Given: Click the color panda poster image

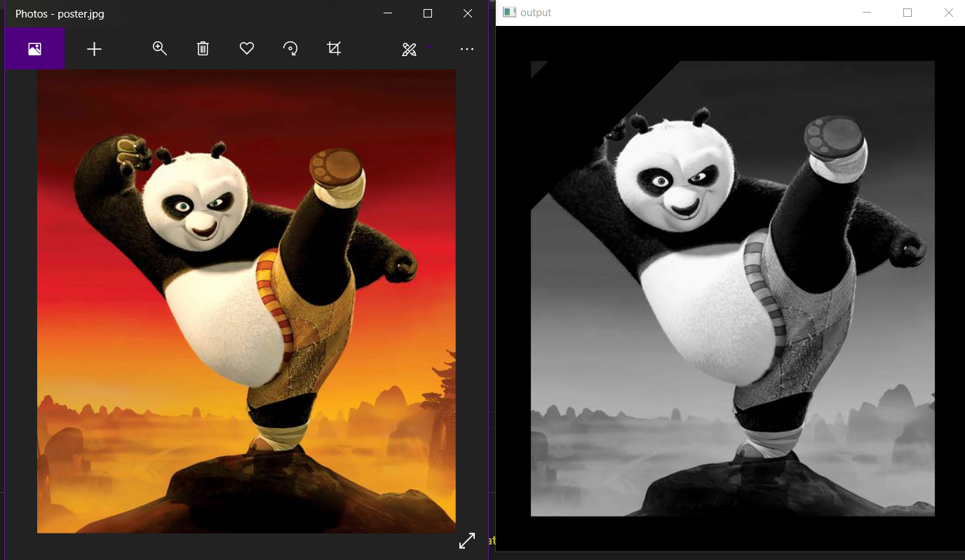Looking at the screenshot, I should click(246, 301).
